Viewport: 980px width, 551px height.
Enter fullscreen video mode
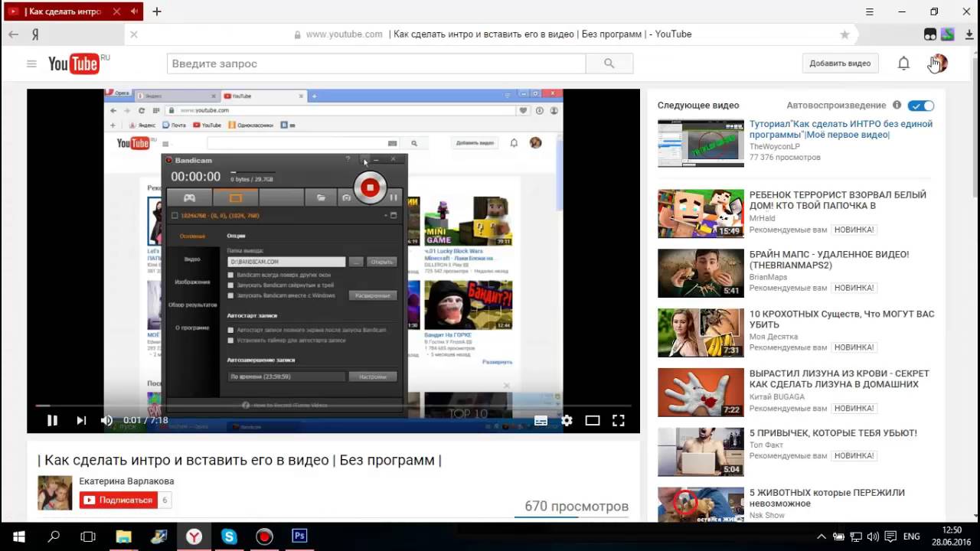click(x=619, y=420)
